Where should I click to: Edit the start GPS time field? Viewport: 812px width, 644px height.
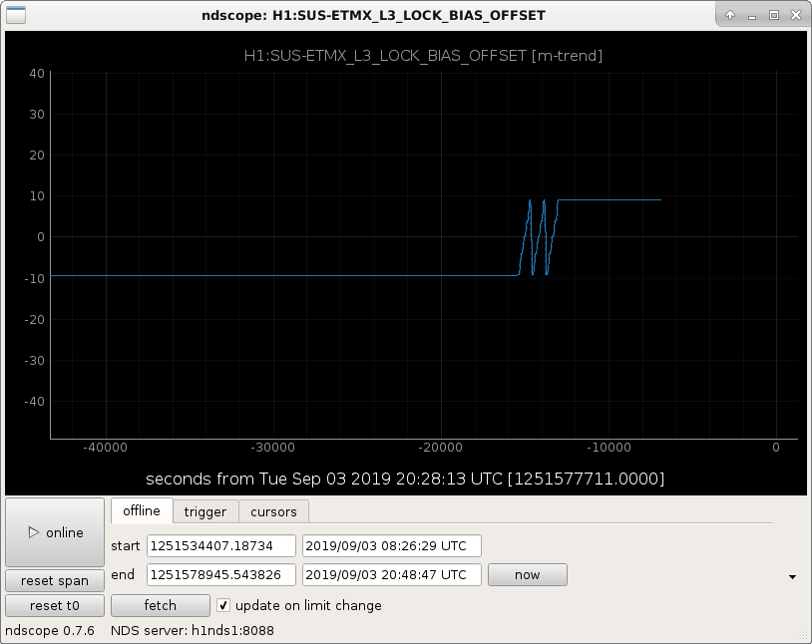click(221, 545)
